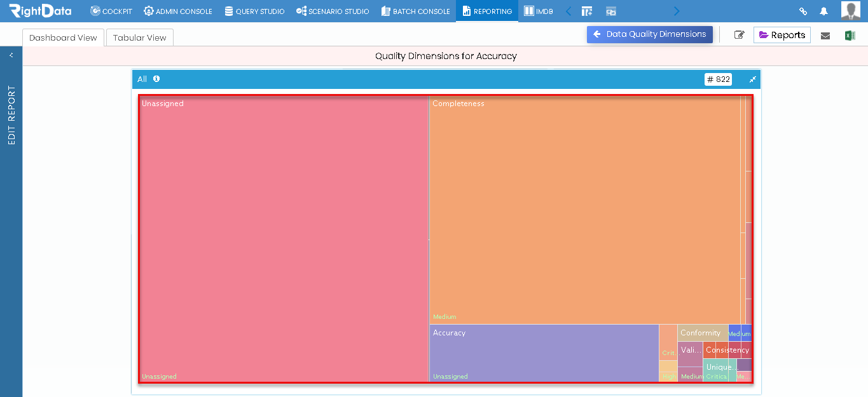This screenshot has width=868, height=397.
Task: Export the report to Excel
Action: [850, 35]
